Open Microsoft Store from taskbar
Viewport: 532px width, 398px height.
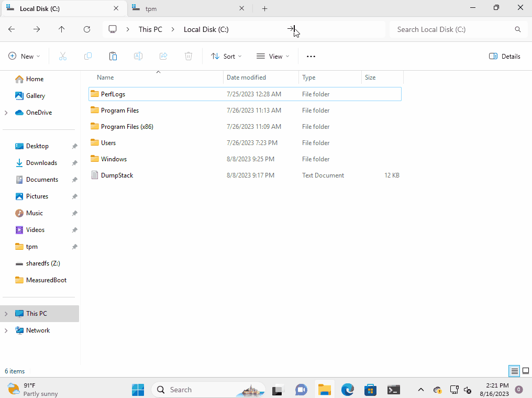coord(371,390)
